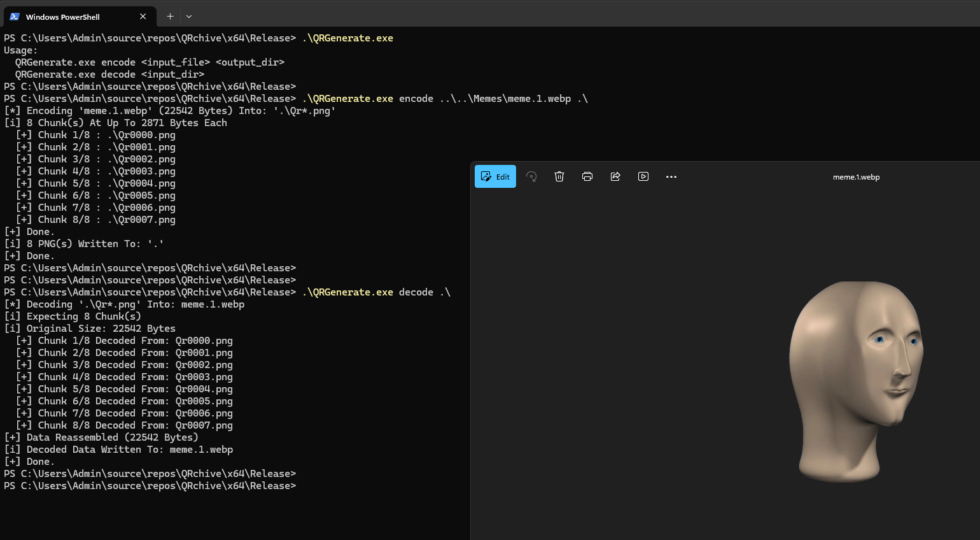
Task: Delete meme.1.webp with the trash icon
Action: (559, 177)
